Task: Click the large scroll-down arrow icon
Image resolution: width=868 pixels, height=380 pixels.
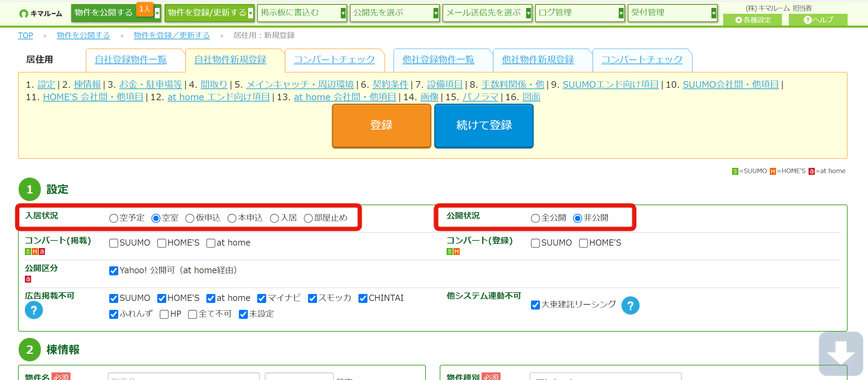Action: pos(840,353)
